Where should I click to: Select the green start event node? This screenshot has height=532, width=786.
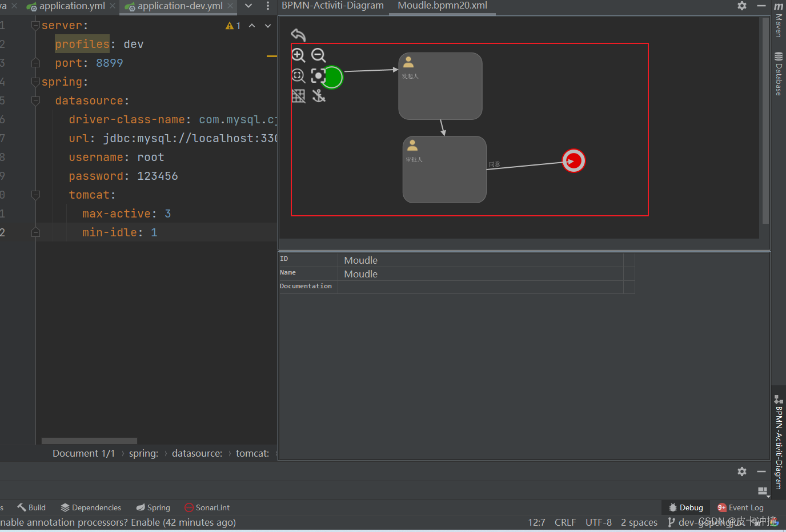(334, 77)
